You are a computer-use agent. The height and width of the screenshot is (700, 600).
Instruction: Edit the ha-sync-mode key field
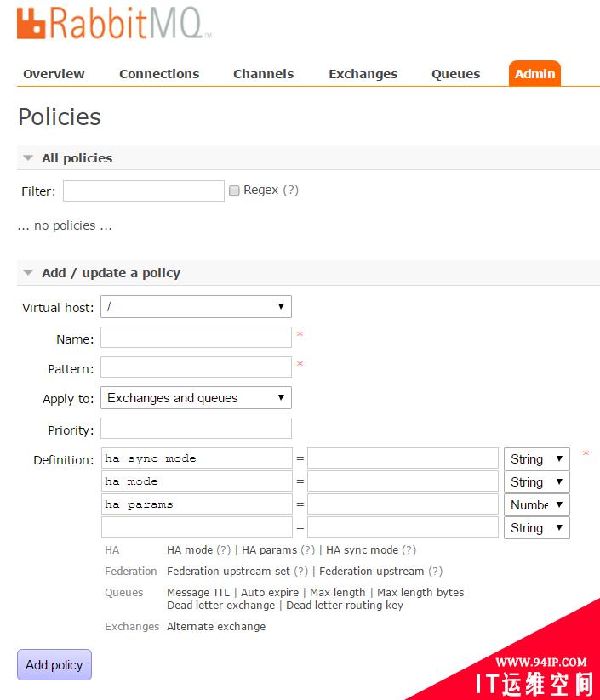coord(197,458)
